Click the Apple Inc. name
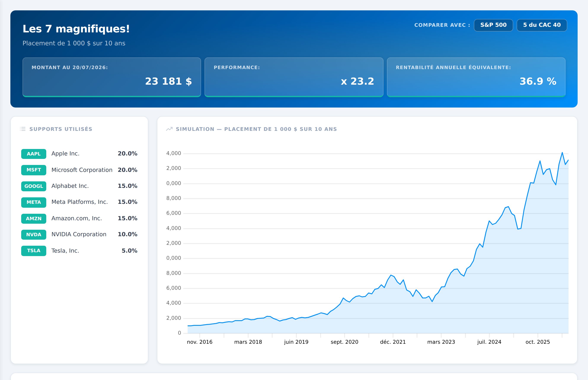The width and height of the screenshot is (588, 380). pos(66,154)
